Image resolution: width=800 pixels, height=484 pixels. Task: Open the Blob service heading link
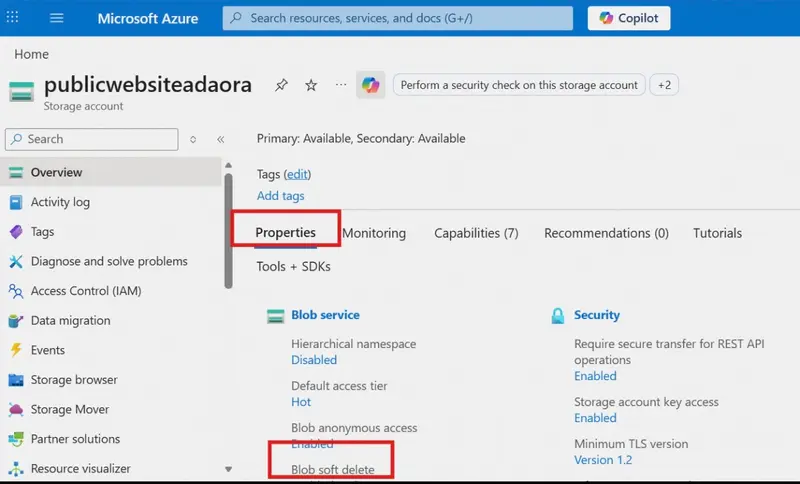tap(326, 315)
